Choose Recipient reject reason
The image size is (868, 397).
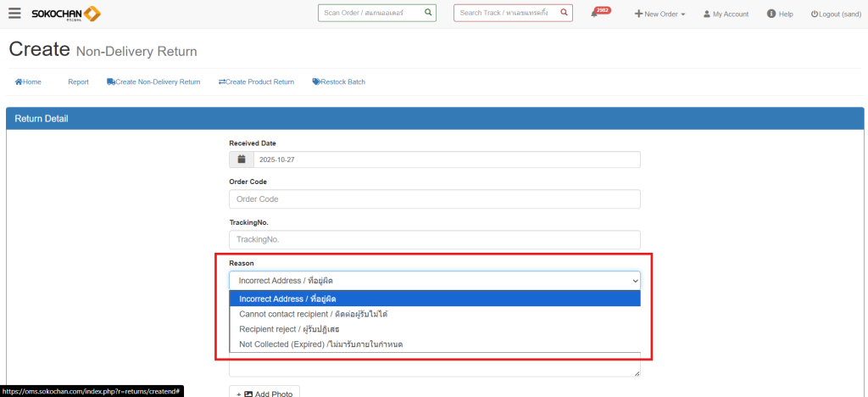click(x=434, y=329)
